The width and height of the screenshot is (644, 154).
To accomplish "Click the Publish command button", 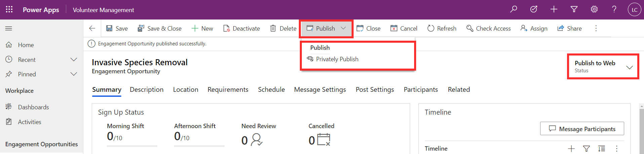I will 321,29.
